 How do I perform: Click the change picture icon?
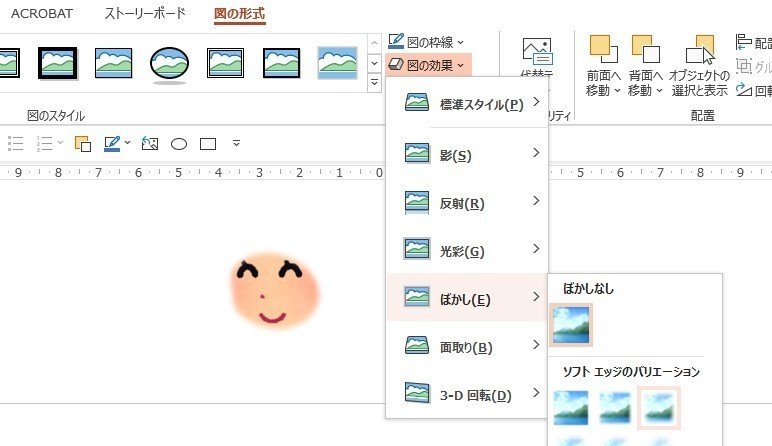point(150,143)
